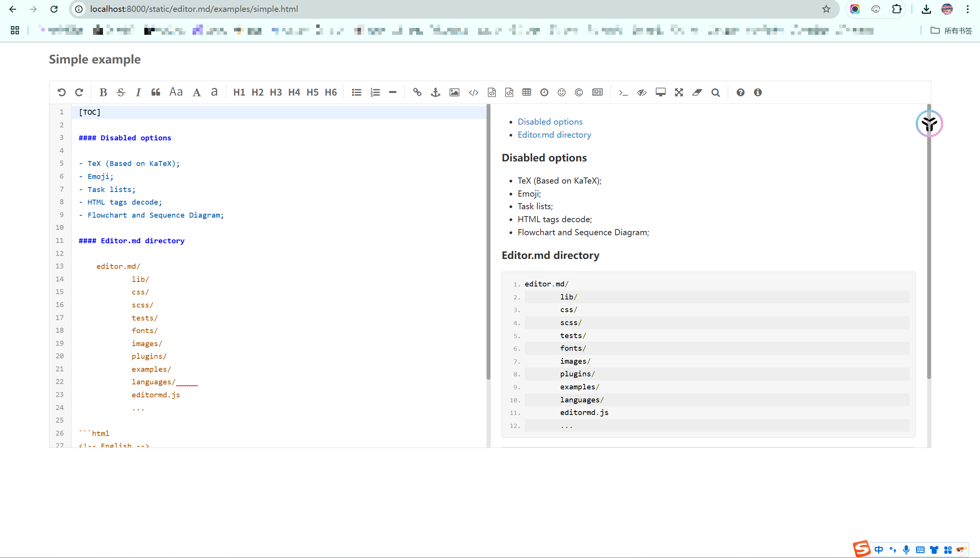980x558 pixels.
Task: Insert the current date and time
Action: (544, 92)
